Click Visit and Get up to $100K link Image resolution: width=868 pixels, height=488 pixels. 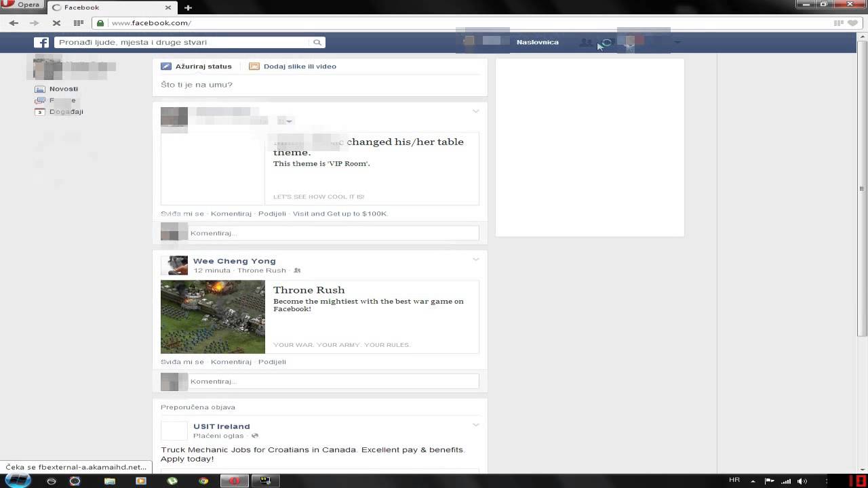tap(340, 213)
